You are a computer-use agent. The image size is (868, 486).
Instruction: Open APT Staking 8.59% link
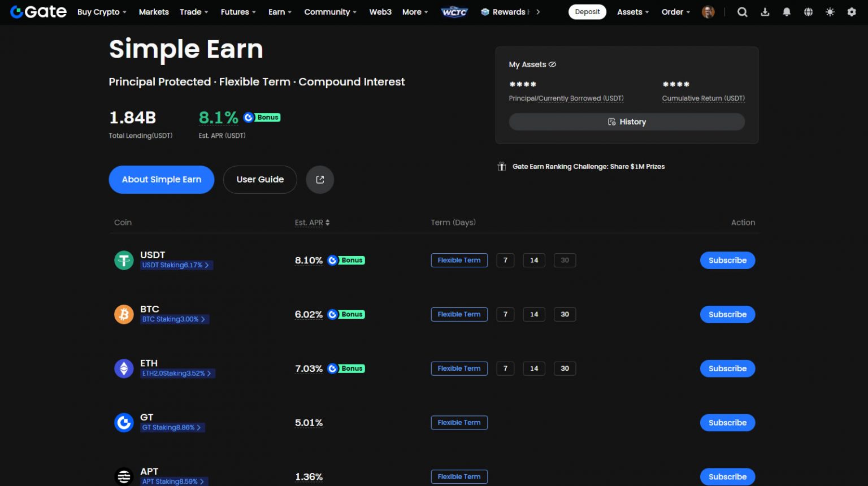click(173, 481)
